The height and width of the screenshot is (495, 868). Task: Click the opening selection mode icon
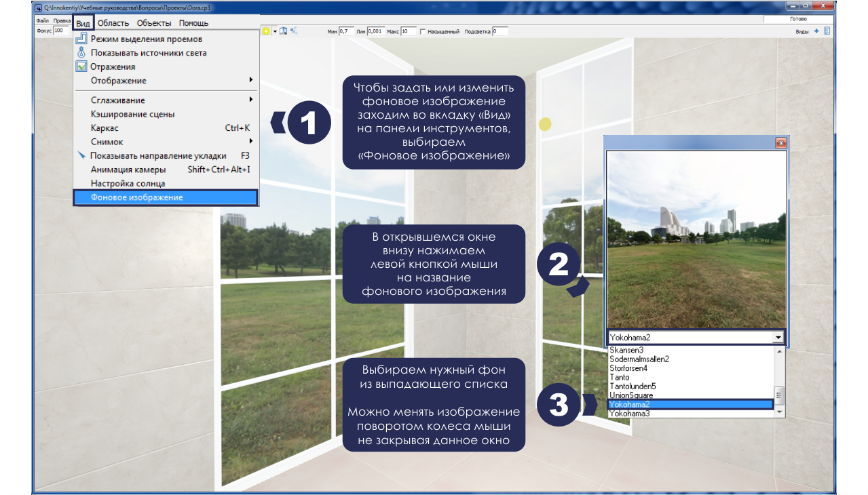coord(81,39)
